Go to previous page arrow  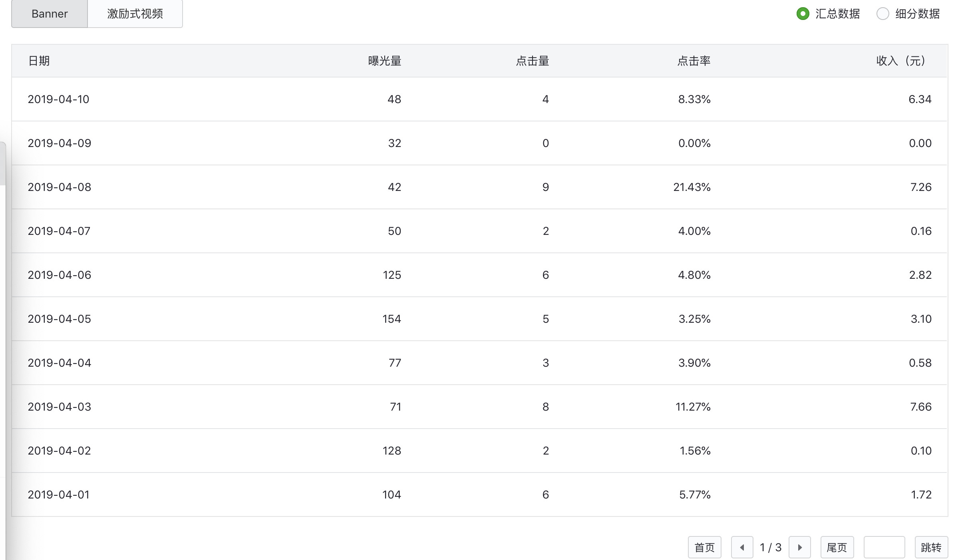tap(742, 547)
